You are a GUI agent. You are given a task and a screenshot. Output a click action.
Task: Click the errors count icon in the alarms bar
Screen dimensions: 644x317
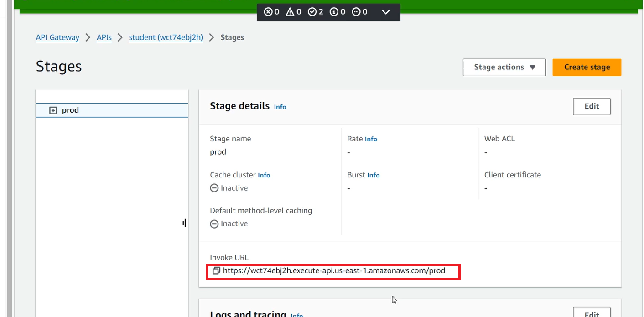[x=269, y=12]
